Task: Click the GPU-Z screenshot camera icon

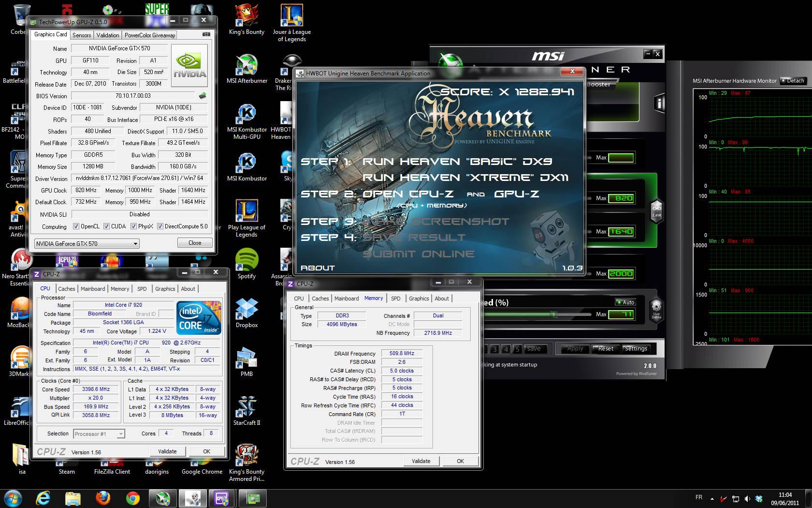Action: coord(206,34)
